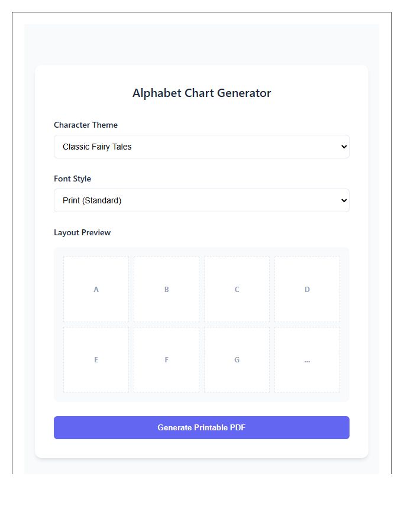Select the letter A preview cell
Image resolution: width=414 pixels, height=532 pixels.
(96, 289)
